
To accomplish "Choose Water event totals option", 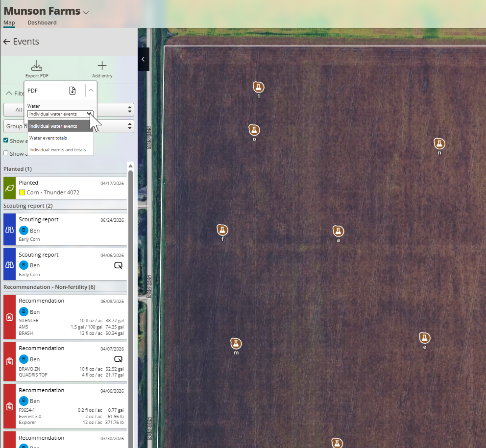I will click(x=60, y=138).
